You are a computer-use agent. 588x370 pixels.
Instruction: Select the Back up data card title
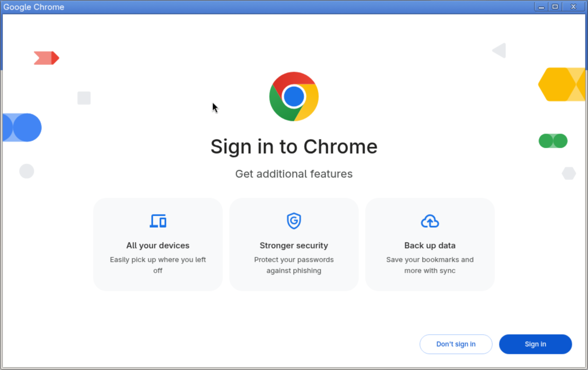pos(430,246)
